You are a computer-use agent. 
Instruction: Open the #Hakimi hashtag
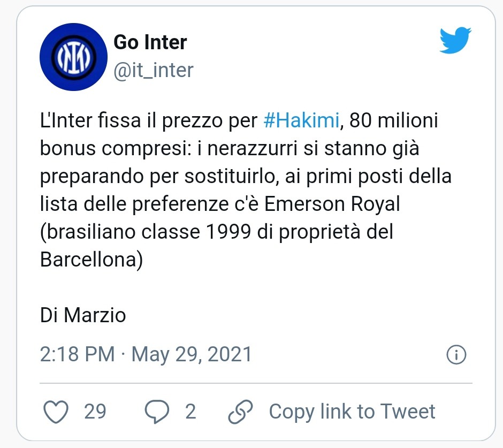tap(302, 120)
